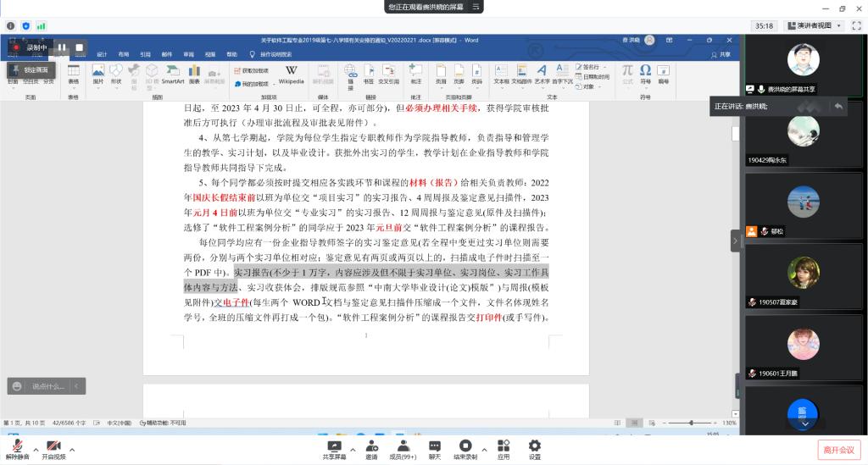Open the chat (聊天) panel

(434, 447)
